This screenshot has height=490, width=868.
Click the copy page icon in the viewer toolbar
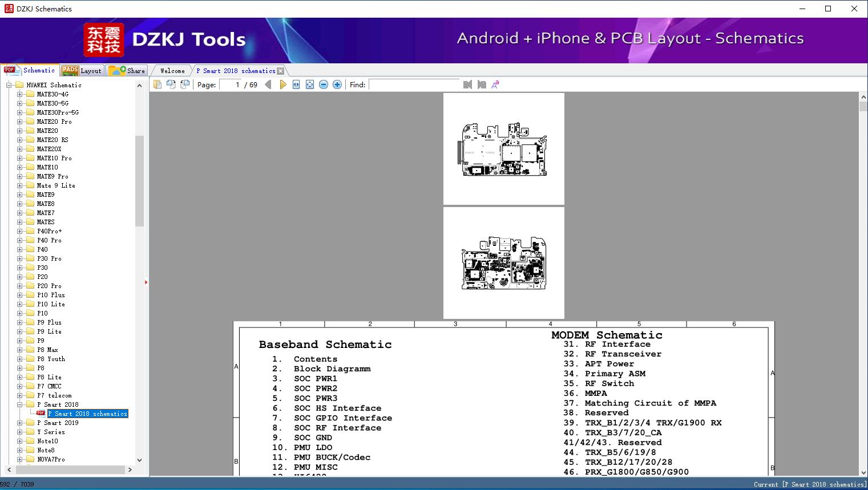point(157,84)
